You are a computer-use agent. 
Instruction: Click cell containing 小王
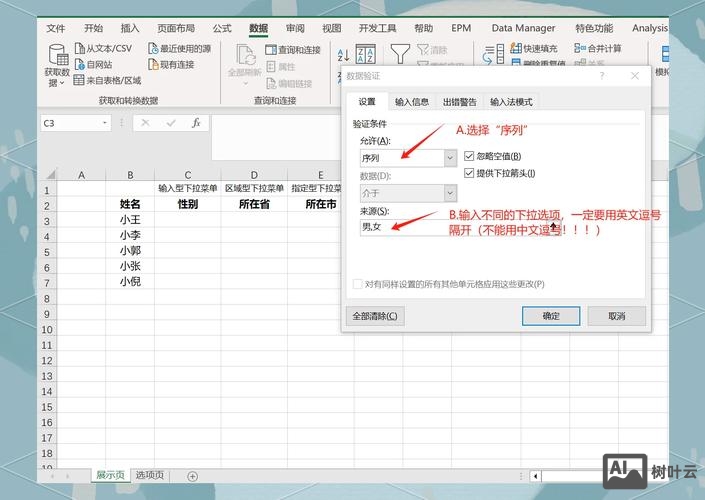click(130, 220)
